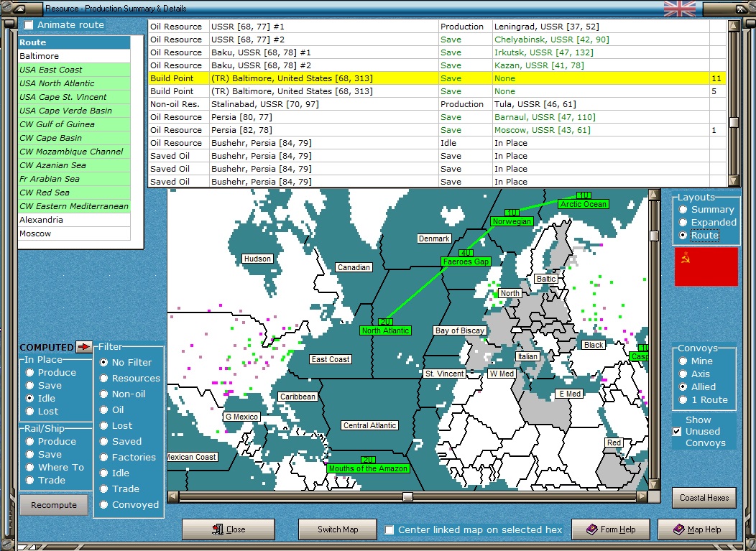This screenshot has height=551, width=756.
Task: Click the Faeroes Gap convoy marker
Action: [466, 261]
